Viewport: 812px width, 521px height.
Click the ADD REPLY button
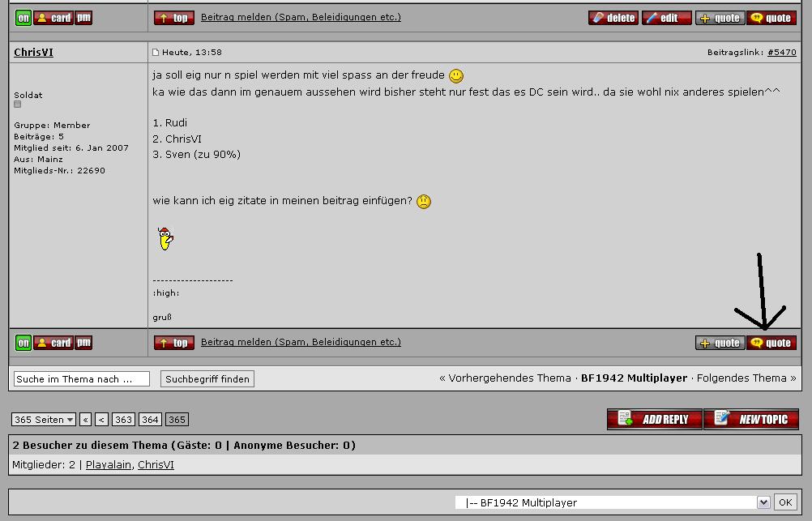tap(655, 420)
